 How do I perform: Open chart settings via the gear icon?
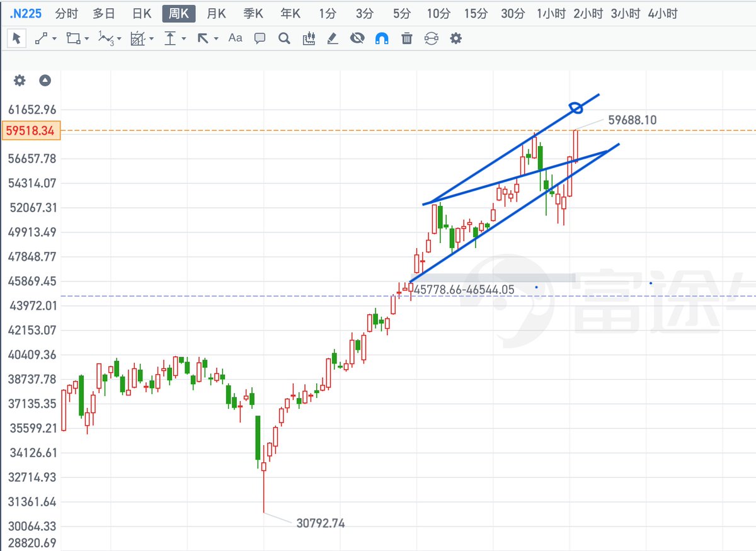(x=455, y=38)
